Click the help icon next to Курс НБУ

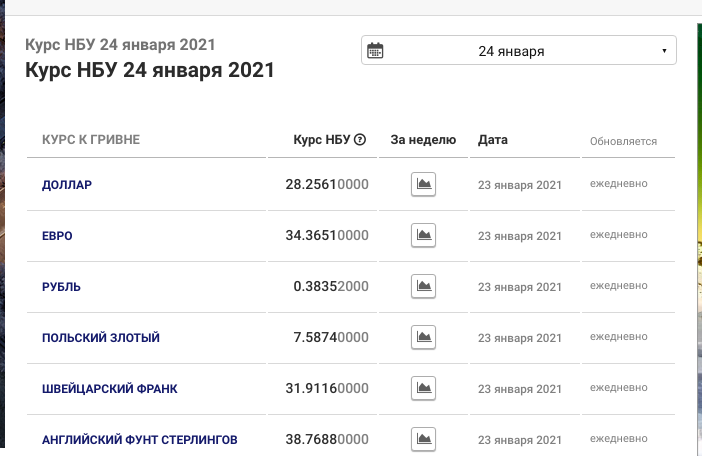[x=360, y=140]
